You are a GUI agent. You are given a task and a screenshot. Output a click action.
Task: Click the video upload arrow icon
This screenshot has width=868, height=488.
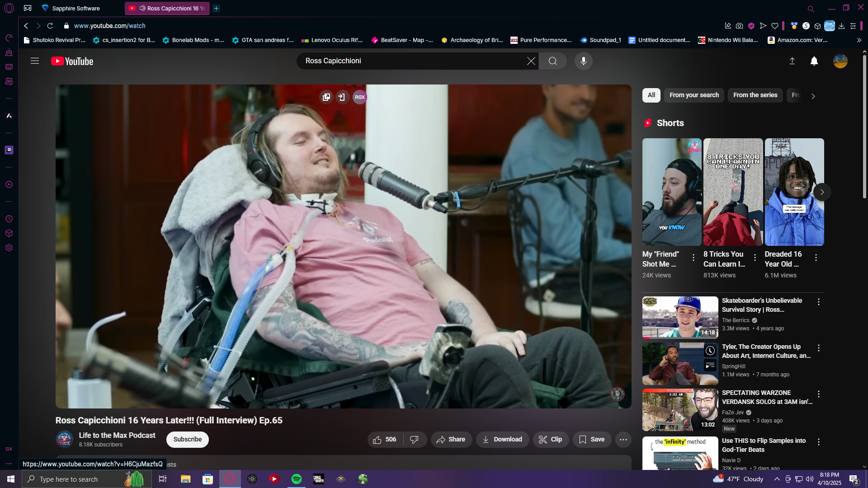pyautogui.click(x=792, y=61)
